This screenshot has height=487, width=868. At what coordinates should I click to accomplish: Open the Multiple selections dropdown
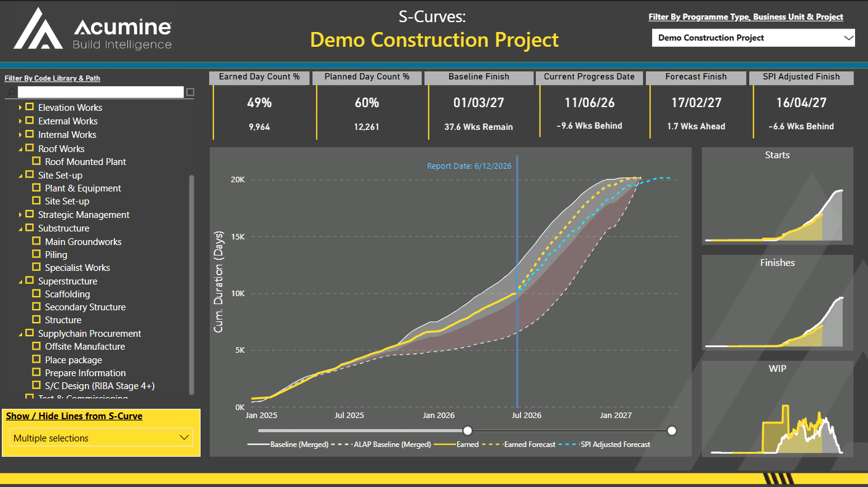coord(102,438)
